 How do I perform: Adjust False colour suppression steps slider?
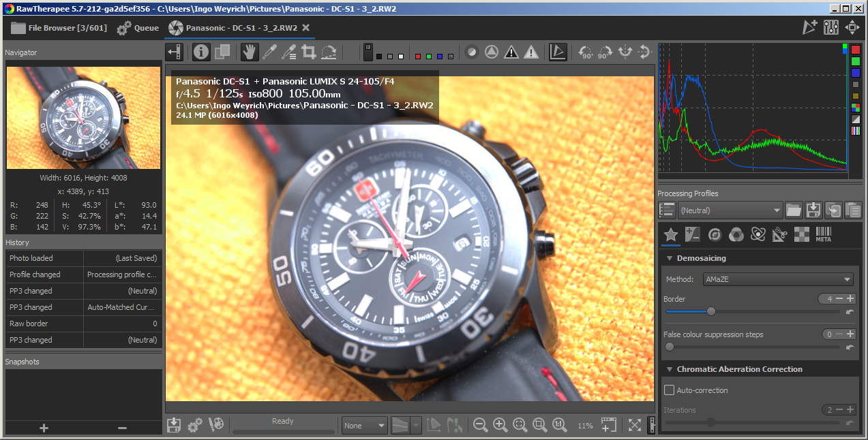click(x=753, y=347)
